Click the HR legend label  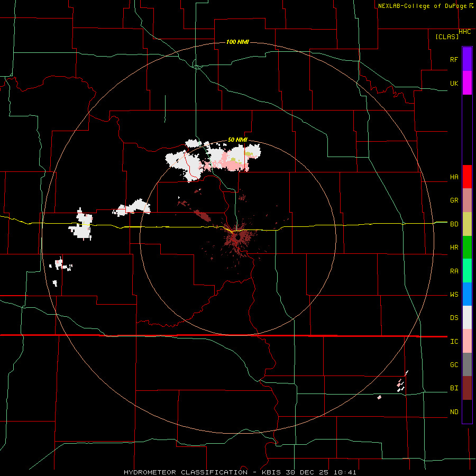point(454,248)
